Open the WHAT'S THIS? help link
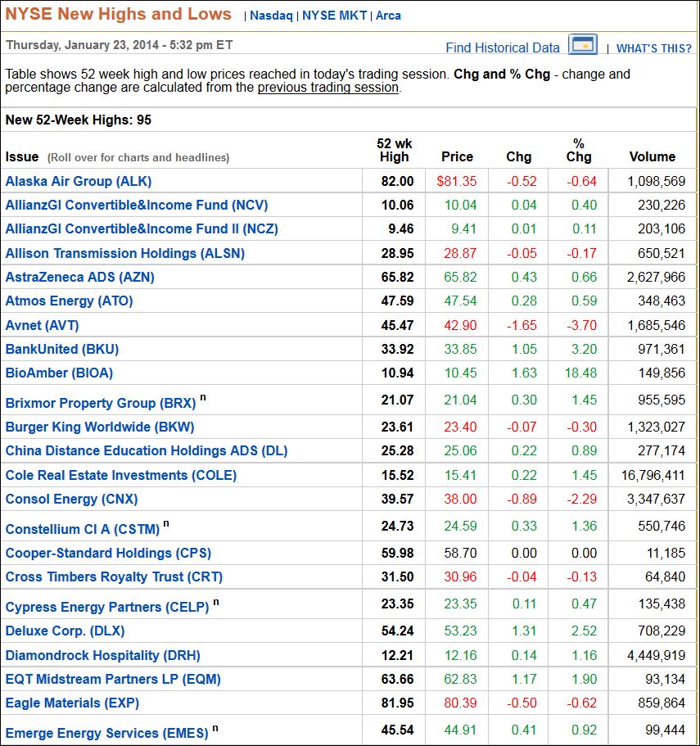700x746 pixels. 654,48
